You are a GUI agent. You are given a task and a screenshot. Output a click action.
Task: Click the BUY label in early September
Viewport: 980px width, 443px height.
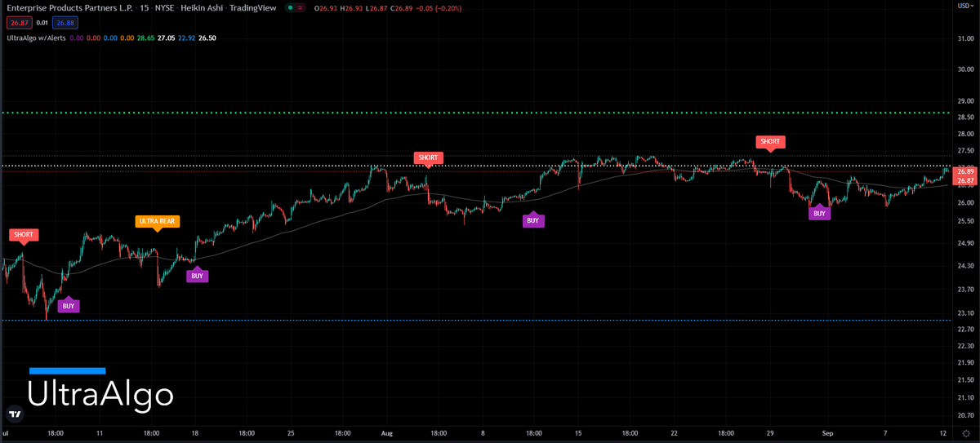click(x=819, y=214)
